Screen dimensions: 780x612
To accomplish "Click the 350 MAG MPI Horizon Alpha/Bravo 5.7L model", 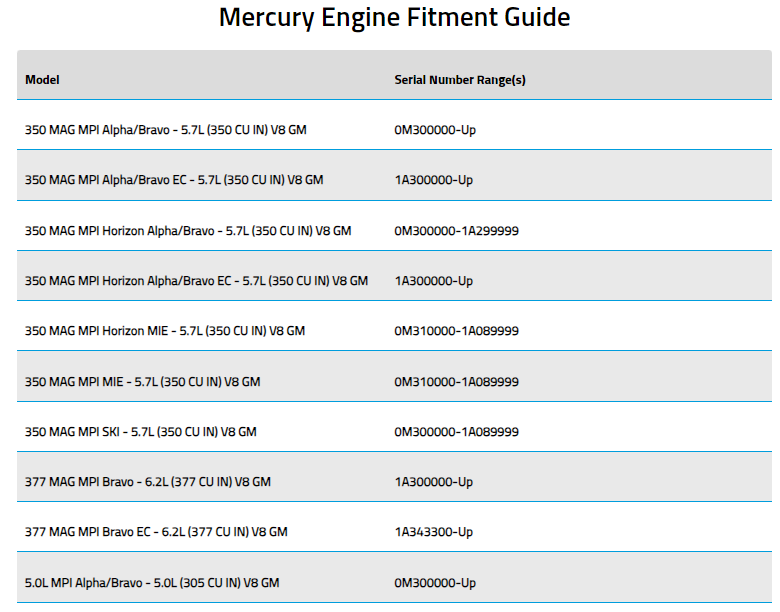I will [x=188, y=231].
